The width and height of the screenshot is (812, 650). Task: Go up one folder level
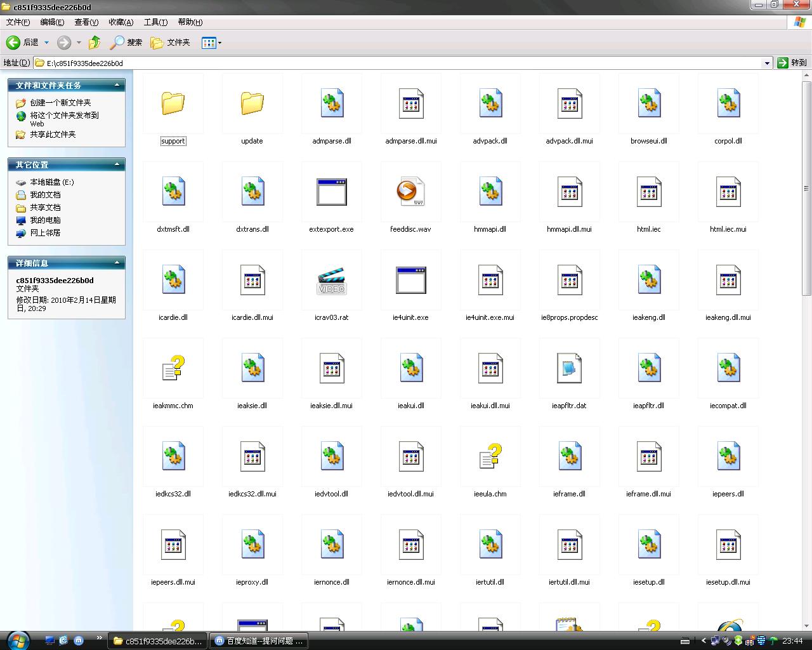[95, 43]
